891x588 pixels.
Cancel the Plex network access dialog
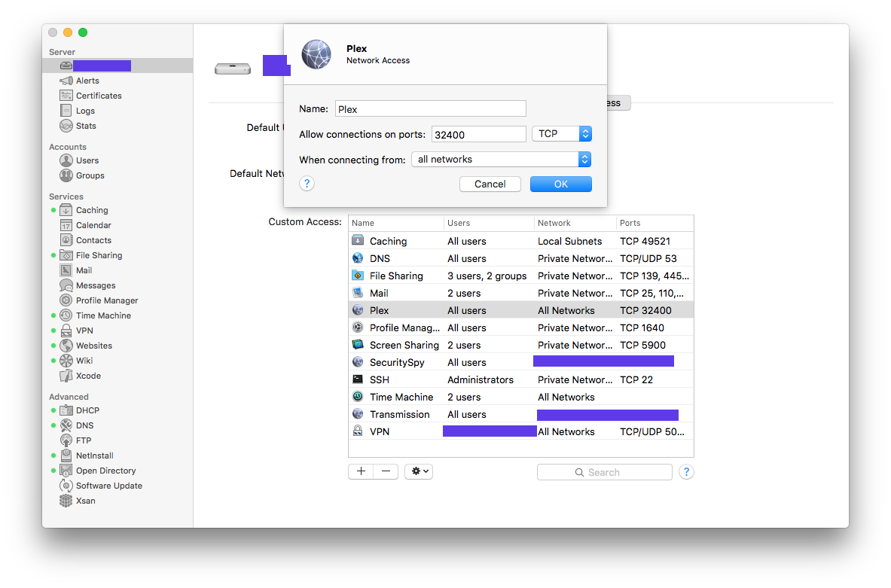490,184
